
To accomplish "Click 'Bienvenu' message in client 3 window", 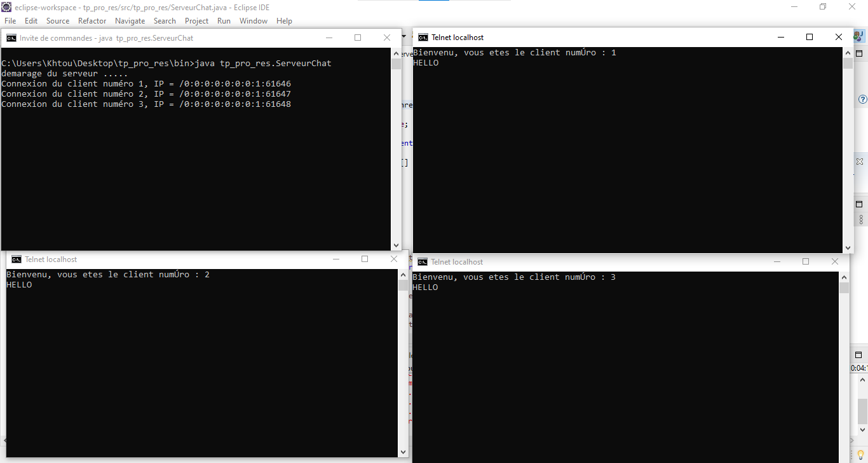I will pyautogui.click(x=514, y=277).
